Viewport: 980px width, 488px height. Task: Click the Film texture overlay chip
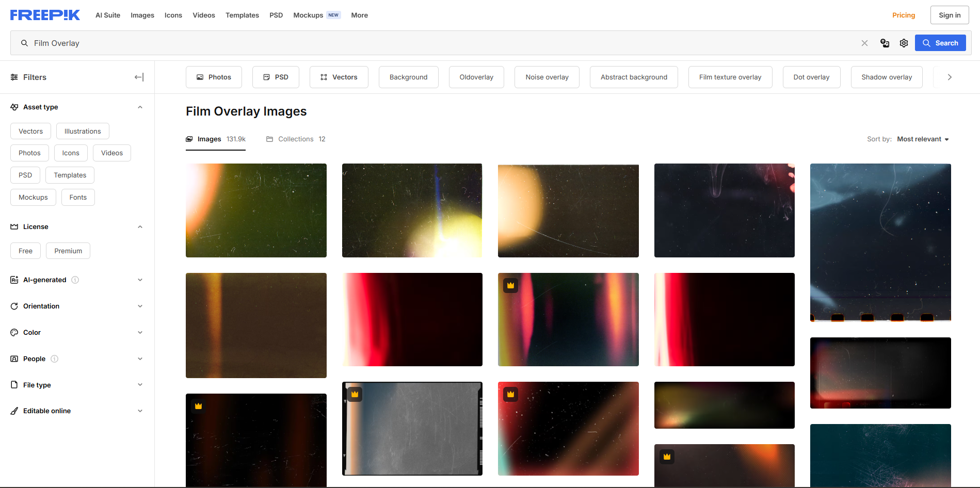[730, 77]
